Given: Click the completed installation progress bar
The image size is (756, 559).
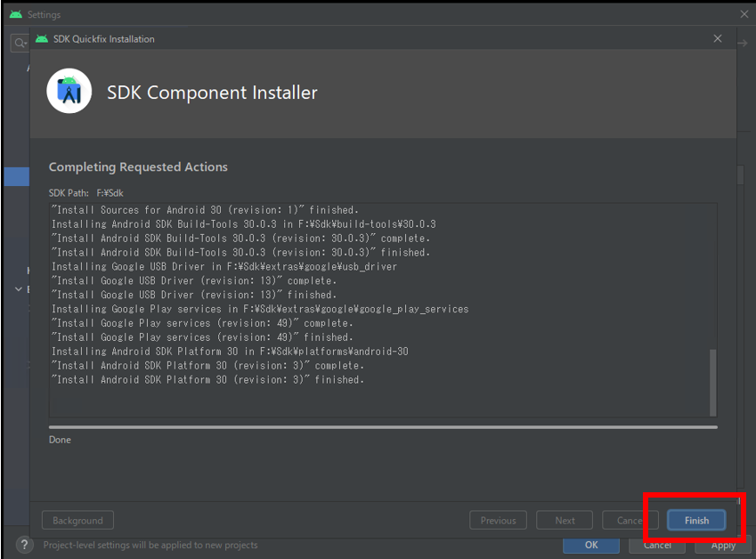Looking at the screenshot, I should pyautogui.click(x=383, y=427).
